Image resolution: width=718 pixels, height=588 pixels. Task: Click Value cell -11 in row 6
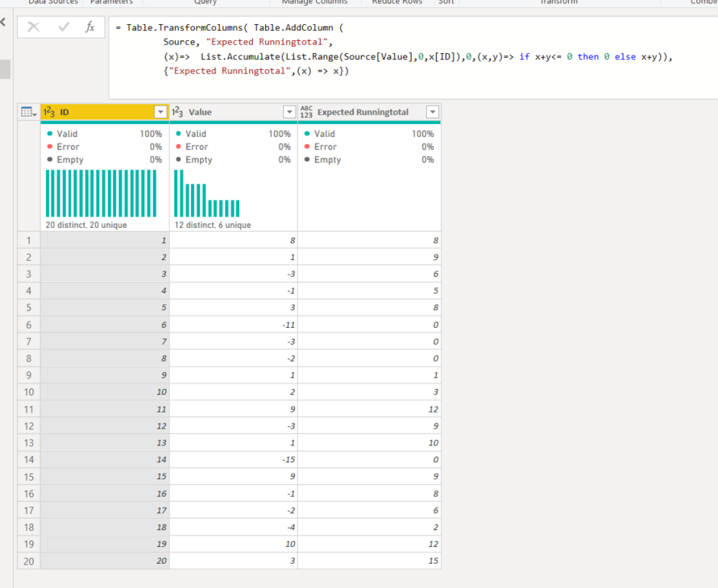coord(234,325)
